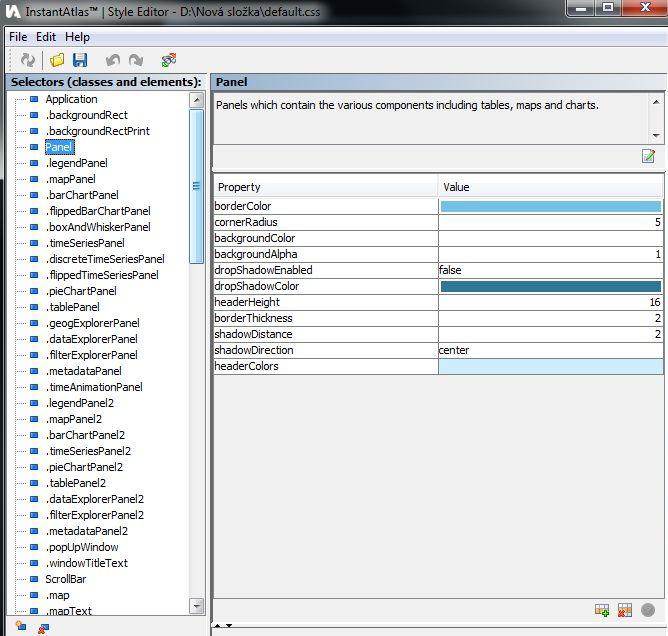Change the shadowDirection center value
This screenshot has width=668, height=636.
[x=550, y=350]
